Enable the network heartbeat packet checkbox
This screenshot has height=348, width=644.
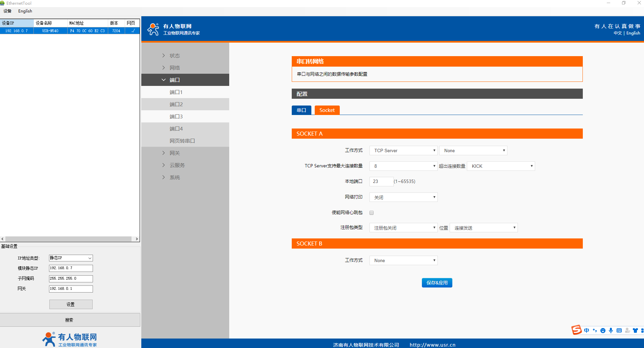(x=372, y=213)
